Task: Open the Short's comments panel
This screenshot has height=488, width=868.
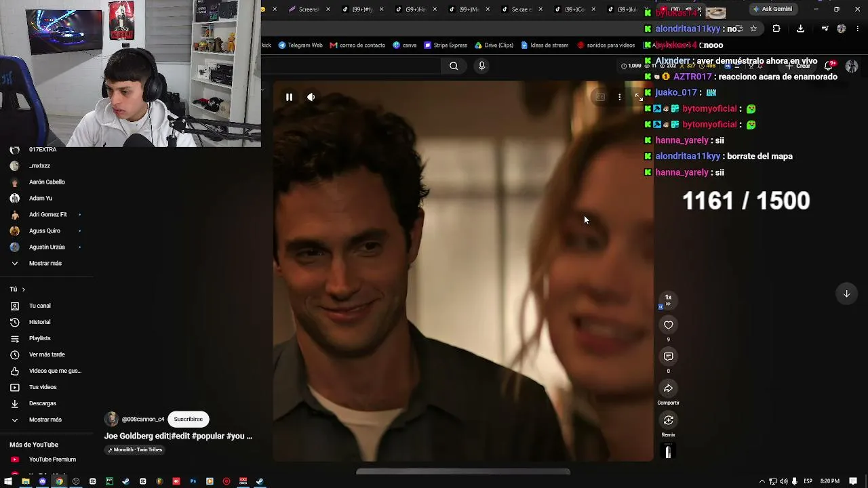Action: coord(668,357)
